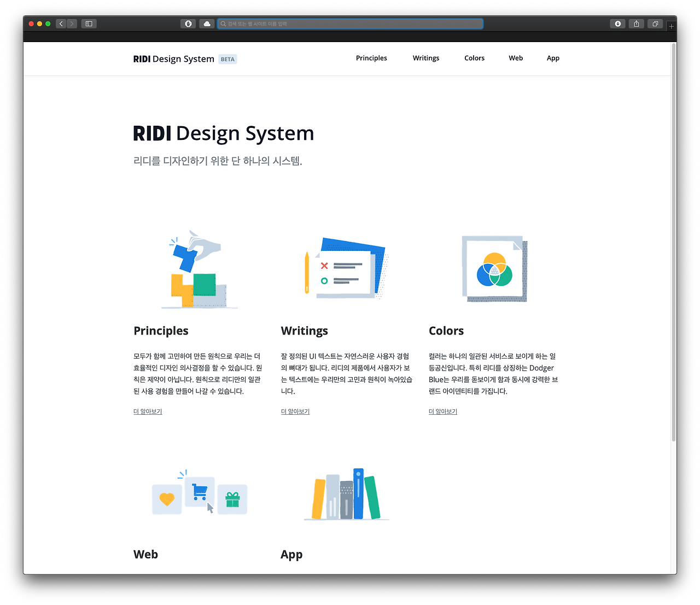
Task: Click the BETA badge in the header
Action: [227, 59]
